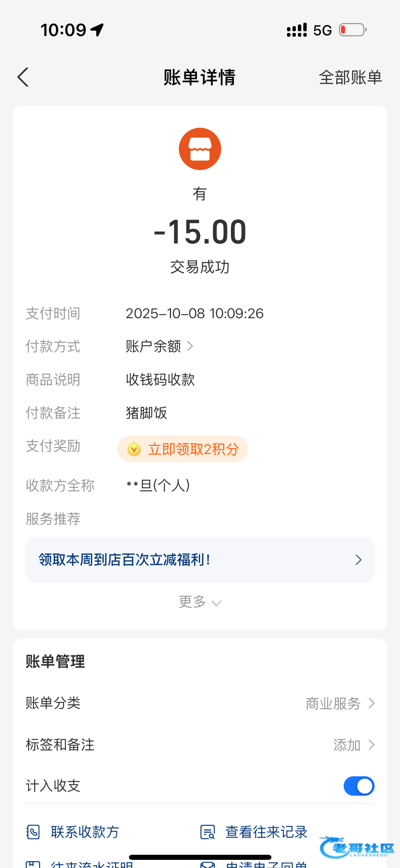400x868 pixels.
Task: Open 账单分类 商业服务 category selector
Action: pyautogui.click(x=339, y=703)
